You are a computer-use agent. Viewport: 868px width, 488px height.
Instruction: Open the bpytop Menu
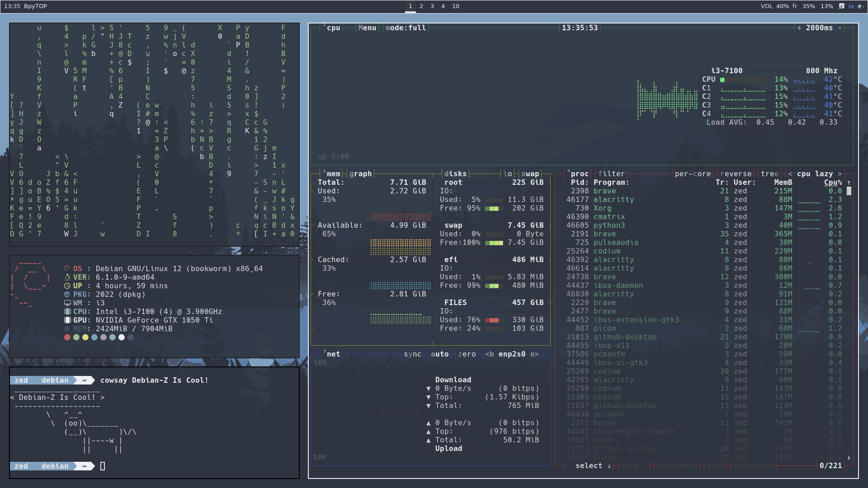[x=367, y=28]
